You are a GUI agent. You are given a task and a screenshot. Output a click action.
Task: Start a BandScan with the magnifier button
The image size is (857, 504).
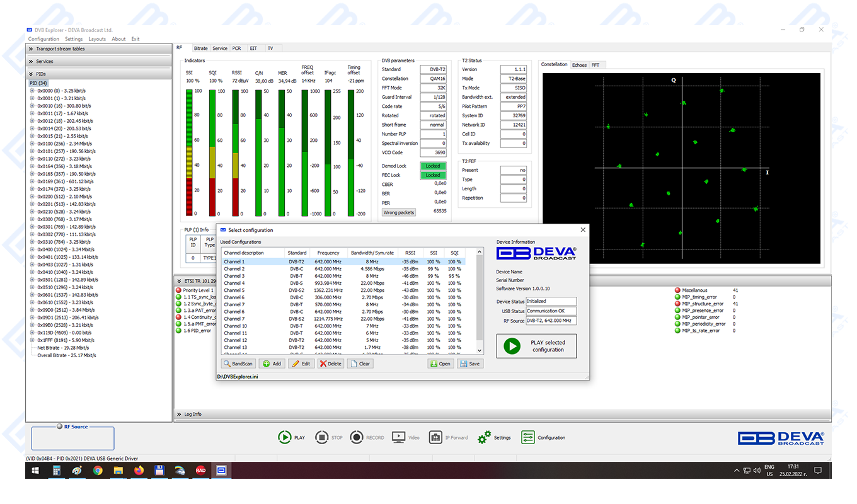pyautogui.click(x=238, y=364)
